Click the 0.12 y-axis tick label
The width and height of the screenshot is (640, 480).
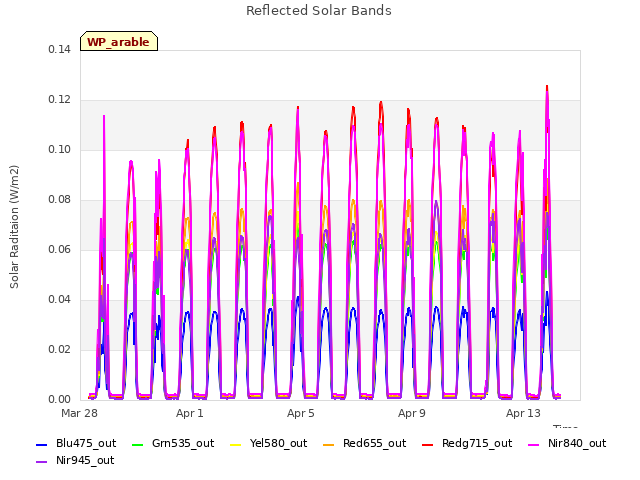coord(60,100)
